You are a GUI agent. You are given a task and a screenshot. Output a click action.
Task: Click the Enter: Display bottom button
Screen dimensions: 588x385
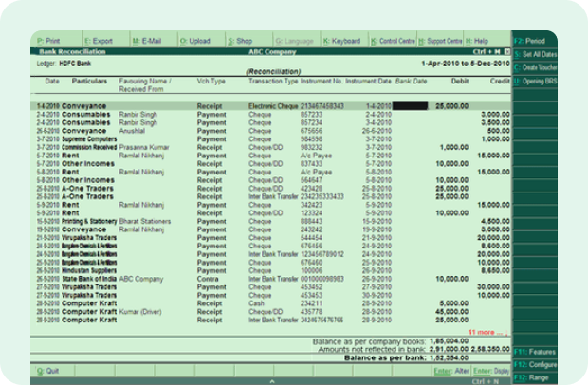click(x=491, y=371)
